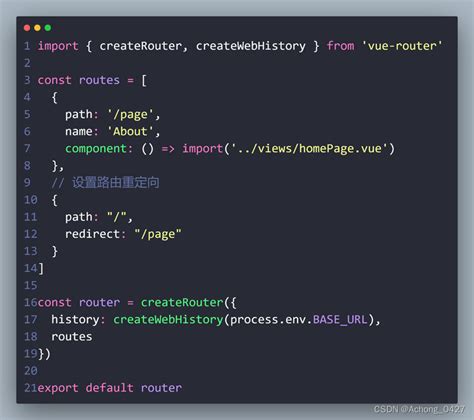Click the green maximize dot
The width and height of the screenshot is (474, 420).
[48, 28]
